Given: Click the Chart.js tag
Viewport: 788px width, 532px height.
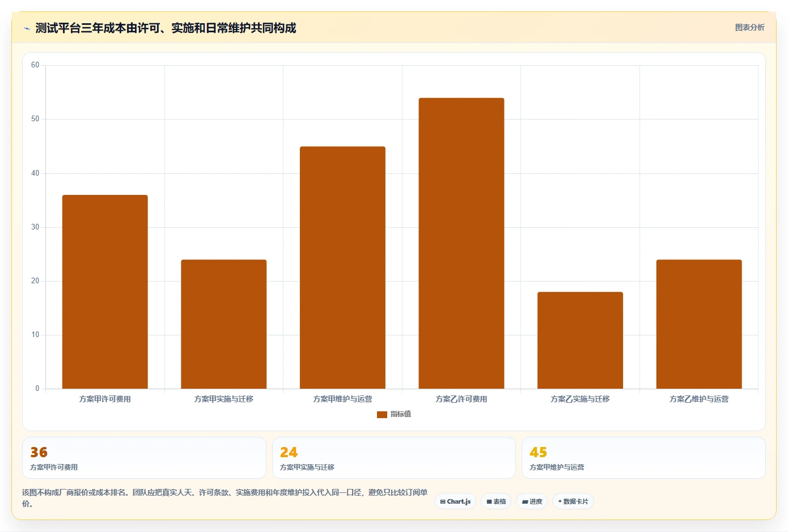Looking at the screenshot, I should [455, 501].
